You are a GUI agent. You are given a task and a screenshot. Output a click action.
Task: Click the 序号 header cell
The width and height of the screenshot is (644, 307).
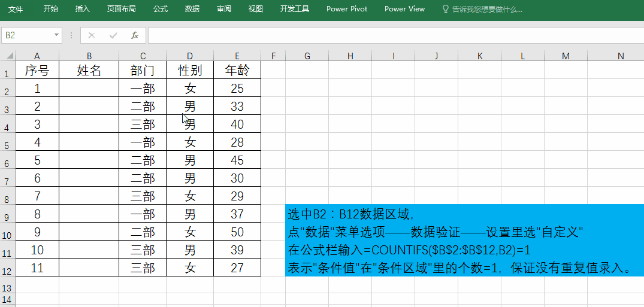click(37, 70)
